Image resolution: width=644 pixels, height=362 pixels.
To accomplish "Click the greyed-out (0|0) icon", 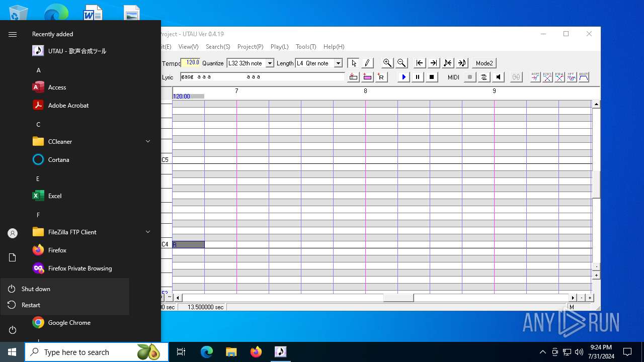I will click(516, 77).
